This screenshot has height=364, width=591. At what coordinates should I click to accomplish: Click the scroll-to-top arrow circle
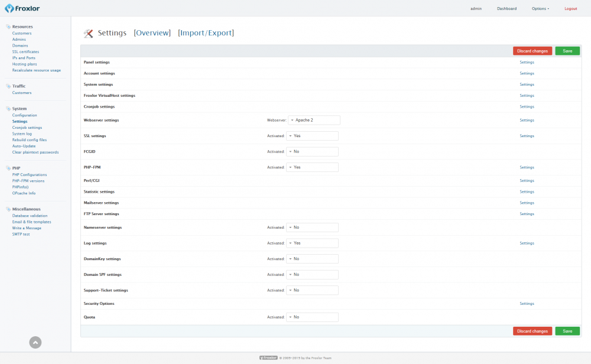[x=35, y=342]
